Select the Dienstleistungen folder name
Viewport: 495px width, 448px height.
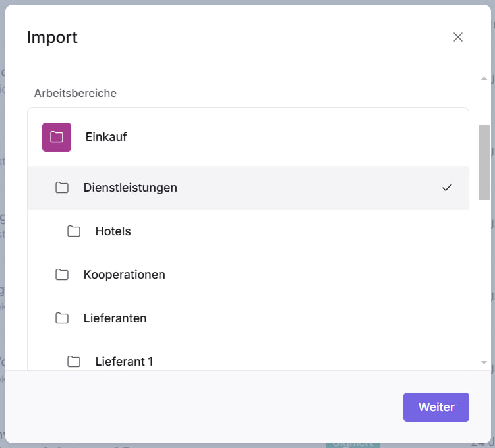pos(131,188)
